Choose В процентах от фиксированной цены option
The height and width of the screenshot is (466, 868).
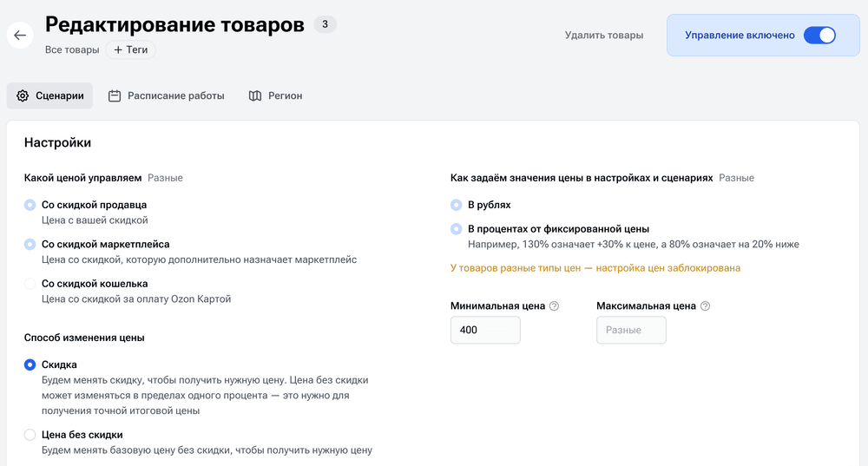click(x=457, y=228)
